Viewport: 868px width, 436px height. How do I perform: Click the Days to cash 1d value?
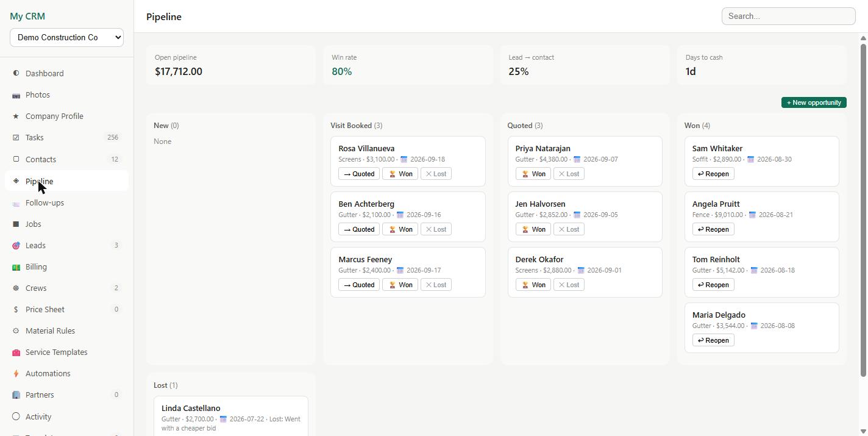[691, 71]
